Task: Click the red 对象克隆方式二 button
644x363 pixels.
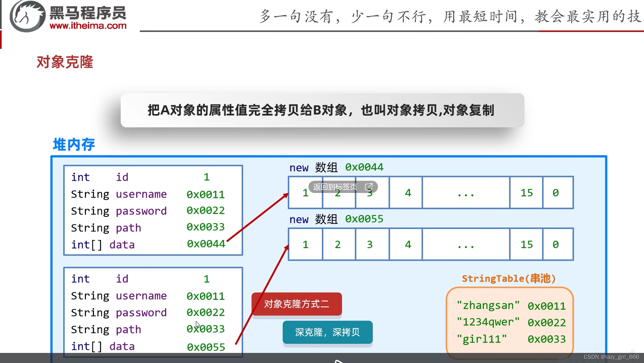Action: [x=297, y=304]
